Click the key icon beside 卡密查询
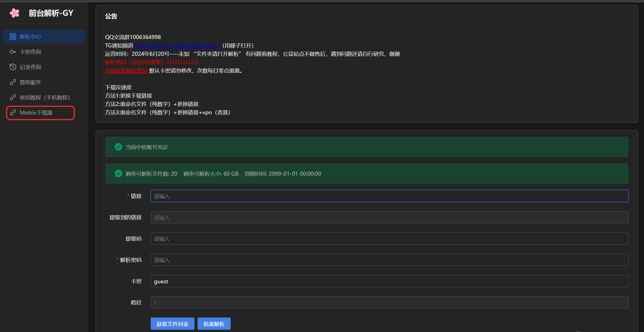 pyautogui.click(x=13, y=52)
